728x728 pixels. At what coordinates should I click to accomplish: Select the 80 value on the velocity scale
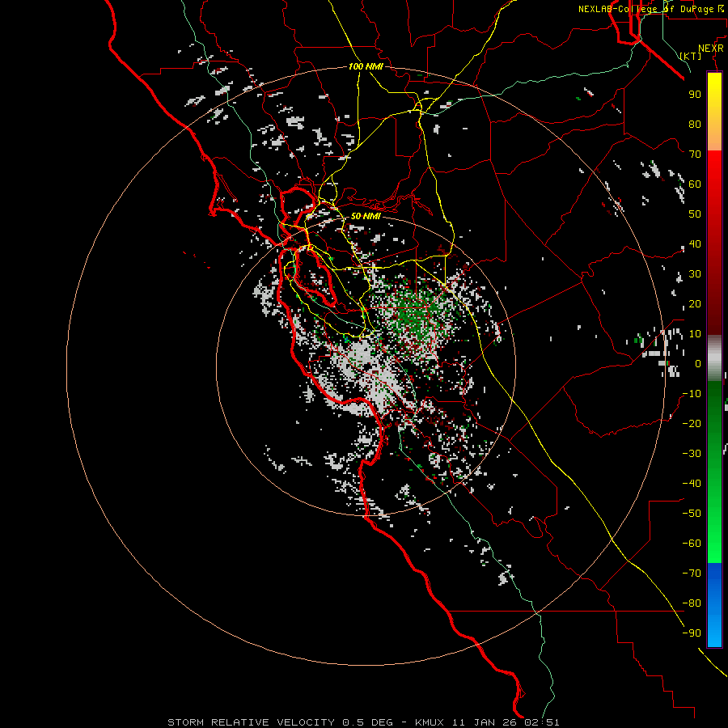click(695, 124)
